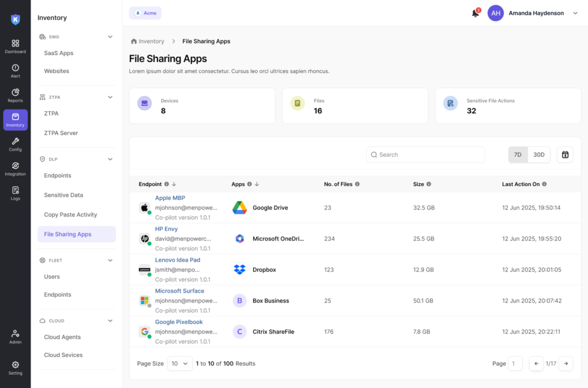Open the calendar date picker icon

(x=565, y=154)
